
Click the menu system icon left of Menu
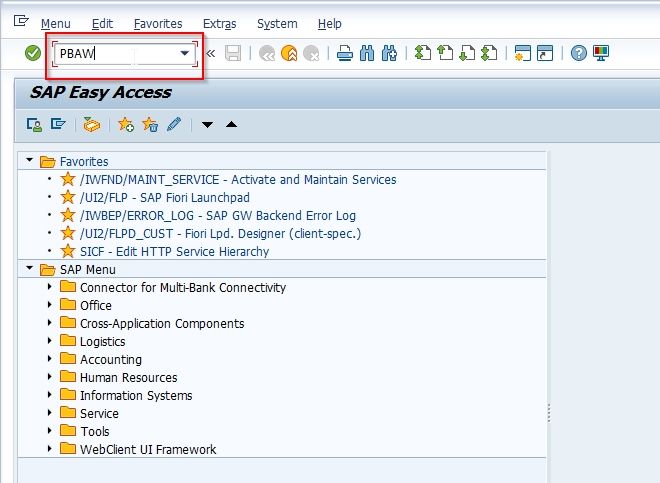tap(21, 21)
